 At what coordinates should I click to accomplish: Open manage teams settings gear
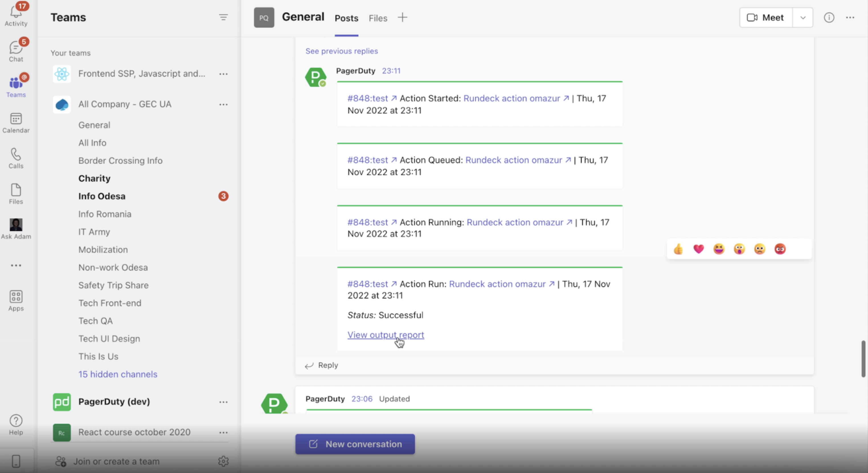tap(223, 461)
